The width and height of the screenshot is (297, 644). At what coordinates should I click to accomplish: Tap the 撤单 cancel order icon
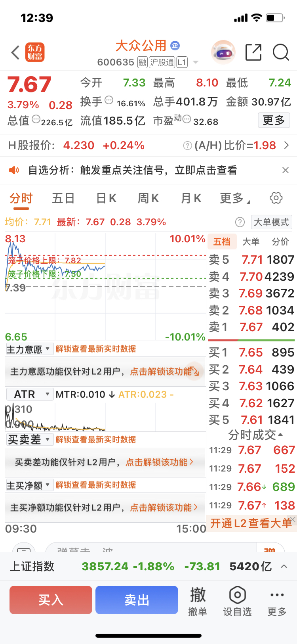(x=198, y=602)
